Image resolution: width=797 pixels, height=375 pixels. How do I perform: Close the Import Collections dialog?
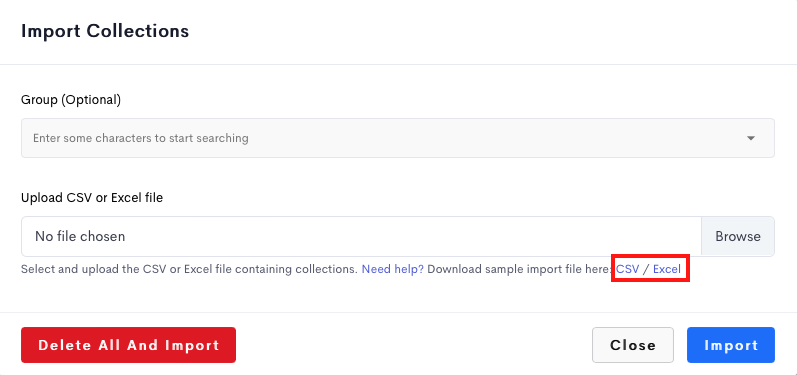tap(633, 345)
